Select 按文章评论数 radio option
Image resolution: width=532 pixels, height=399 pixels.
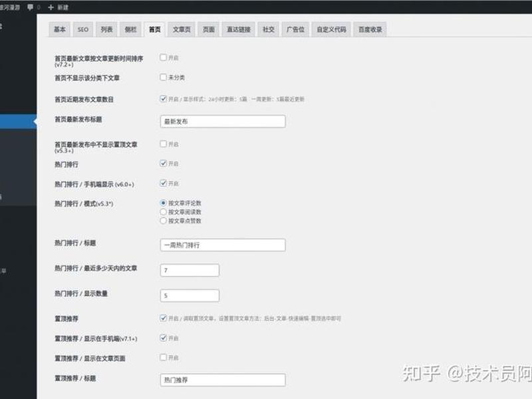[x=163, y=203]
